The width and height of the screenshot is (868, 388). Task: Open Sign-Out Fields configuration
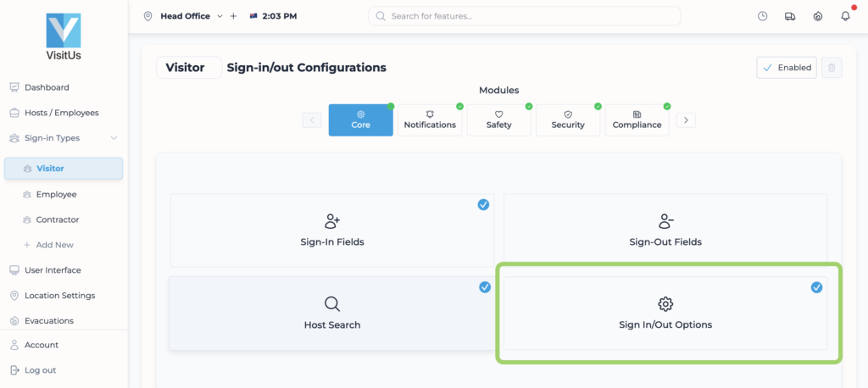pyautogui.click(x=665, y=230)
